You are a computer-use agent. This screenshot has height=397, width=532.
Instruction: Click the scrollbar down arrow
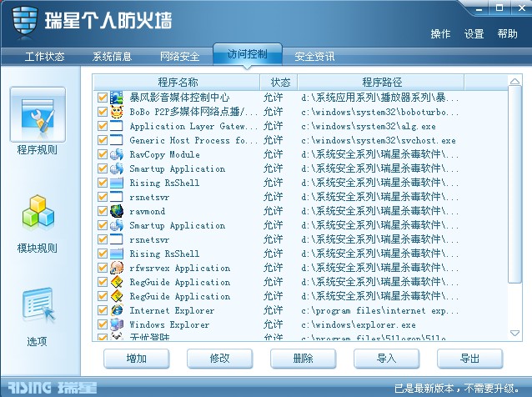pos(514,334)
